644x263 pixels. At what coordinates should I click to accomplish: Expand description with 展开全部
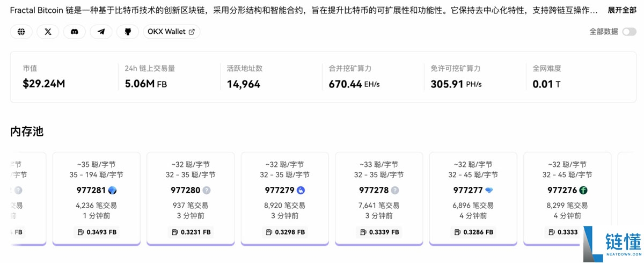pos(622,10)
